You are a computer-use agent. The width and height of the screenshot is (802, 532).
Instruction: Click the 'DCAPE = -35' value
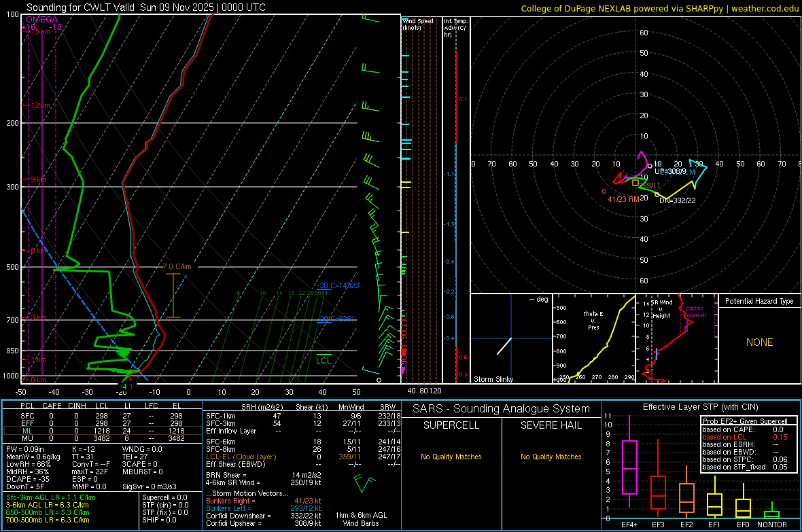27,479
